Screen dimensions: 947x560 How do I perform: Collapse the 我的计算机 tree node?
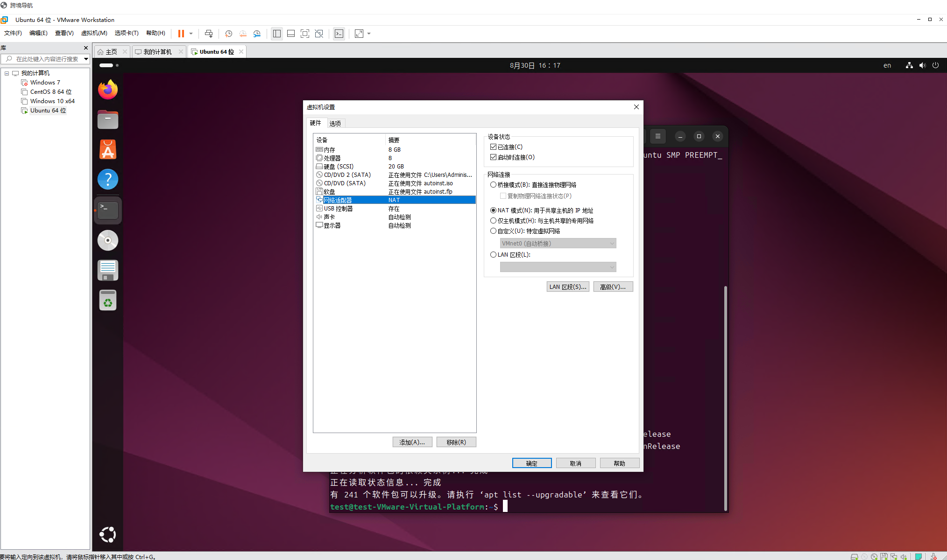point(7,73)
